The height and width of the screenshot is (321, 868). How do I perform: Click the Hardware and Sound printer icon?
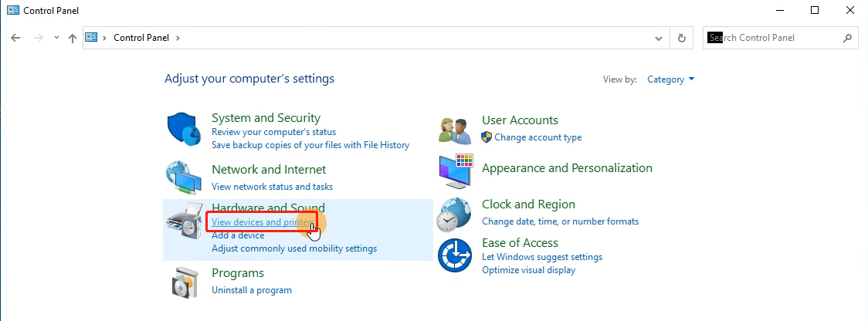[185, 221]
